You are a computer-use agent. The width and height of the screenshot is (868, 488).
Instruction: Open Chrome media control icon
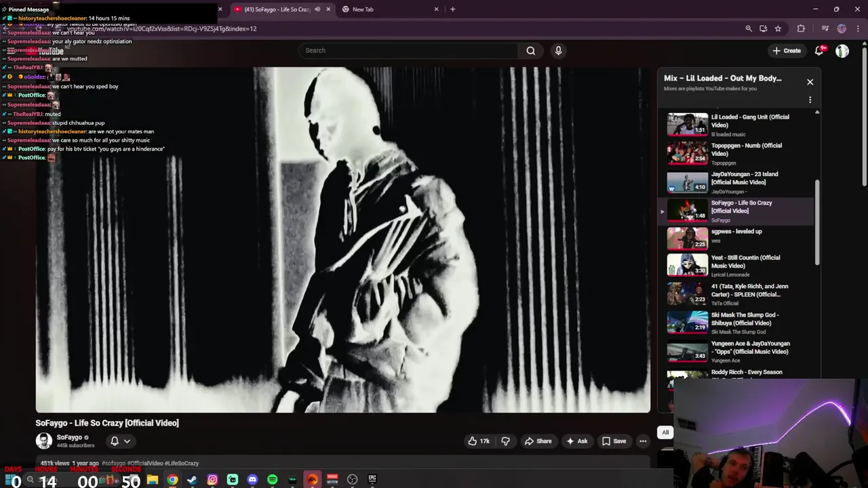pos(825,28)
